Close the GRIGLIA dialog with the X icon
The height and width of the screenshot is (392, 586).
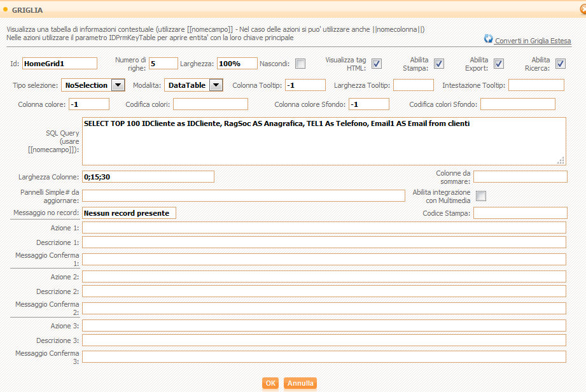pyautogui.click(x=582, y=10)
